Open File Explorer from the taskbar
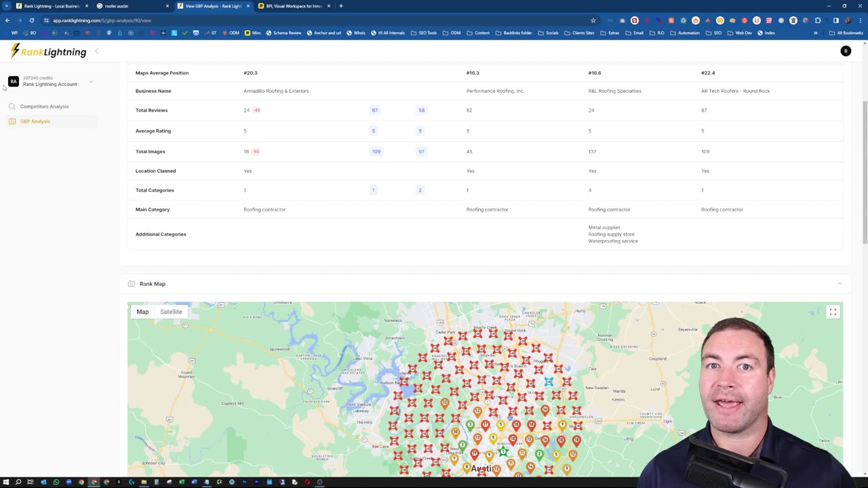The width and height of the screenshot is (868, 488). [x=144, y=482]
